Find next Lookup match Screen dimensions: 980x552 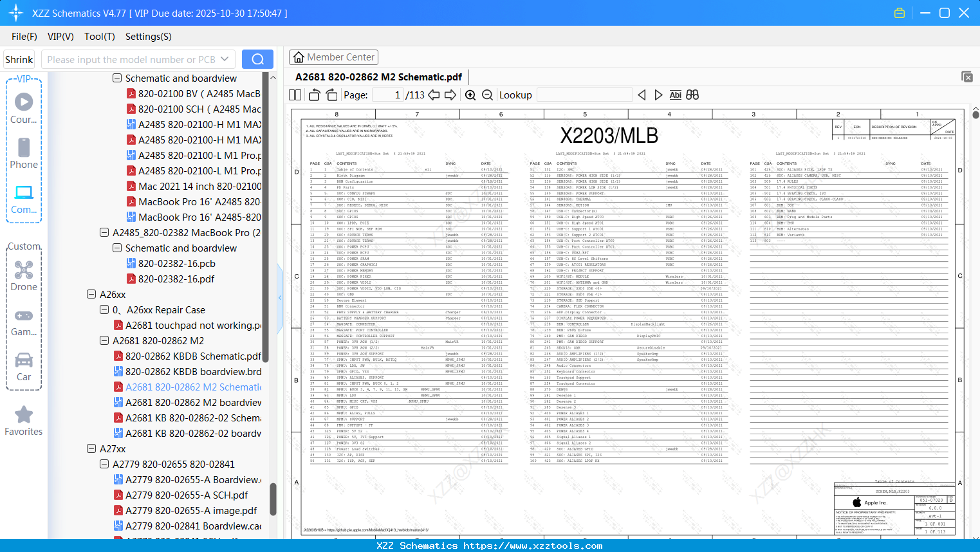coord(658,95)
